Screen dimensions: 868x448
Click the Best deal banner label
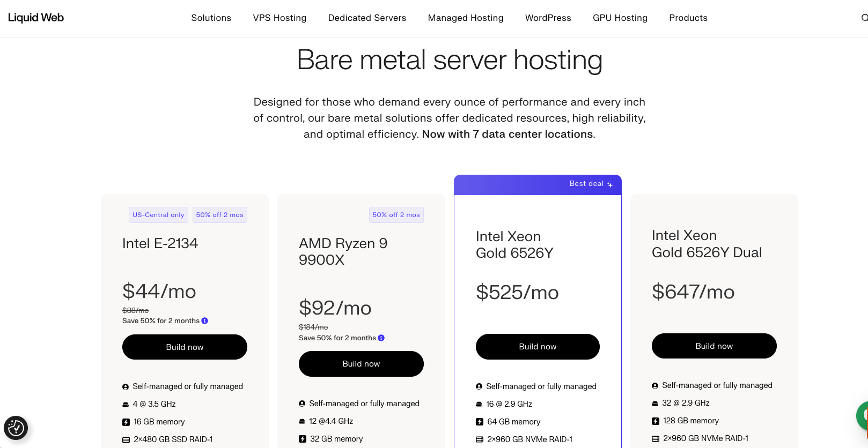(x=586, y=184)
